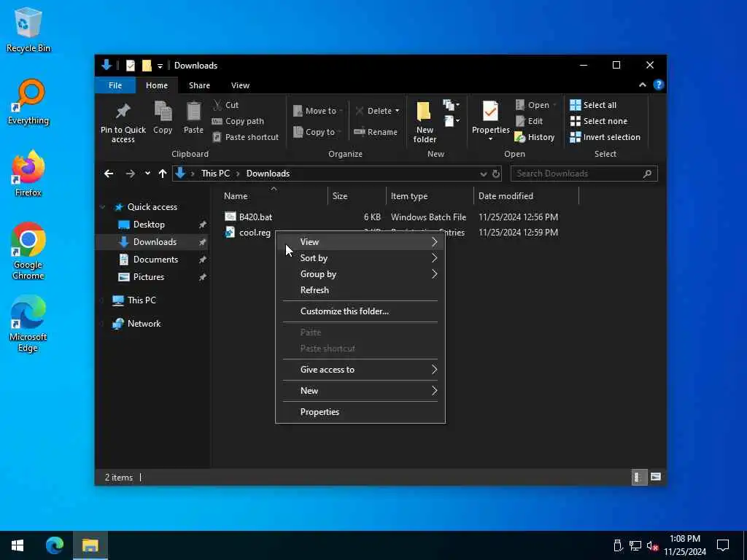Open the Give access to submenu
Image resolution: width=747 pixels, height=560 pixels.
point(360,370)
